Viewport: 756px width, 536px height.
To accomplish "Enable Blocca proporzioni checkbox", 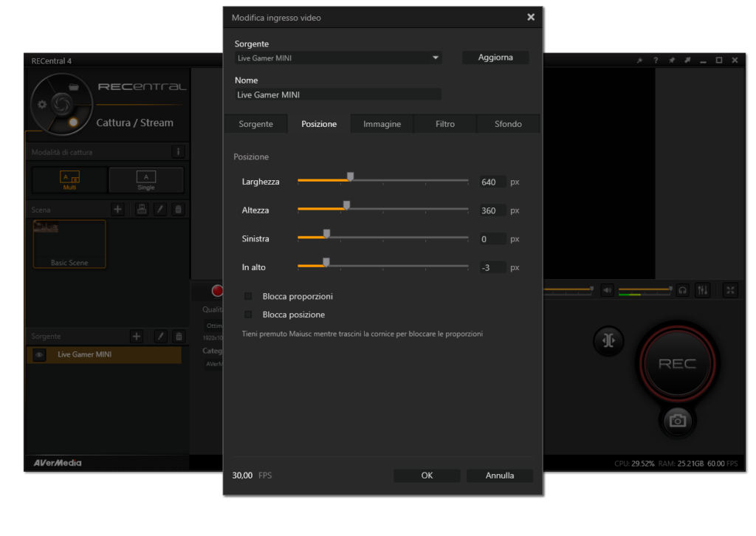I will point(248,296).
